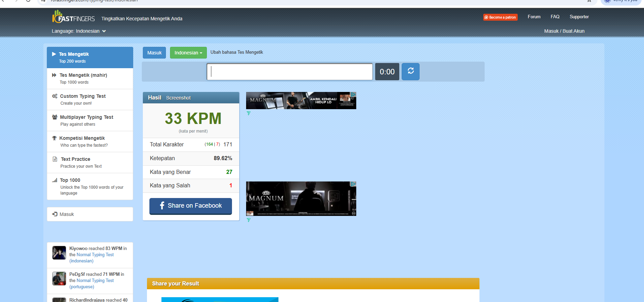Open Kompetisi Mengetik menu item
644x302 pixels.
click(90, 142)
